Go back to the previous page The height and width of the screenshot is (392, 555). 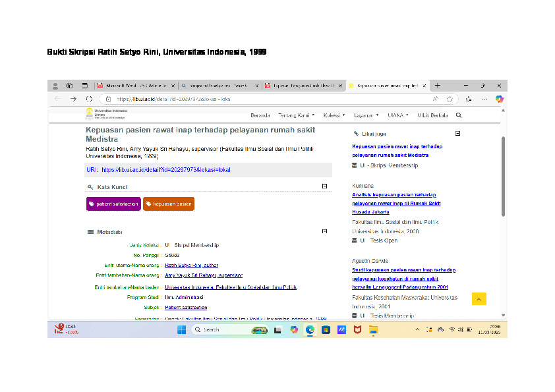(x=57, y=99)
